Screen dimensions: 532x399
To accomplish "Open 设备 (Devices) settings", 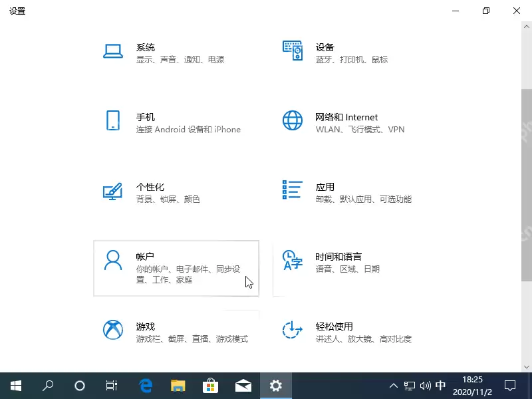I will (324, 53).
